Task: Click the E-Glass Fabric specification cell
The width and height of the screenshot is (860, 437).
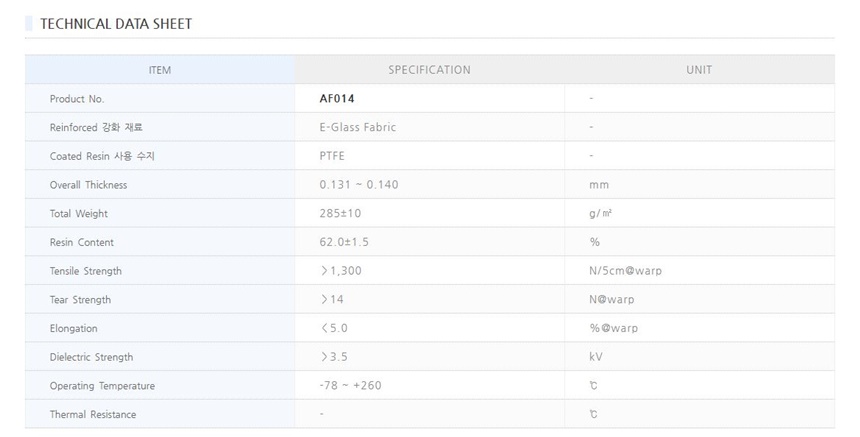Action: pos(358,128)
